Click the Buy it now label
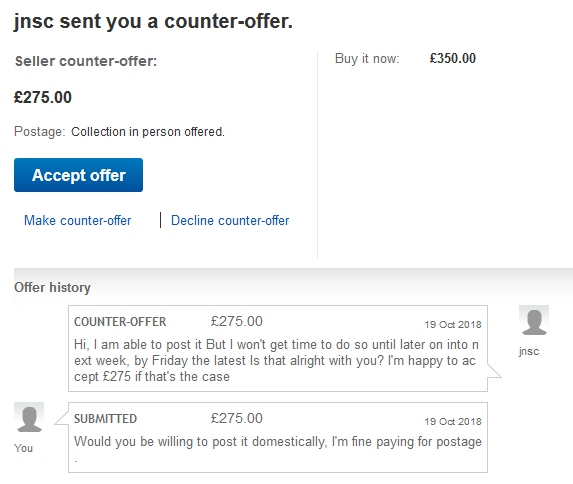This screenshot has height=484, width=573. coord(367,58)
